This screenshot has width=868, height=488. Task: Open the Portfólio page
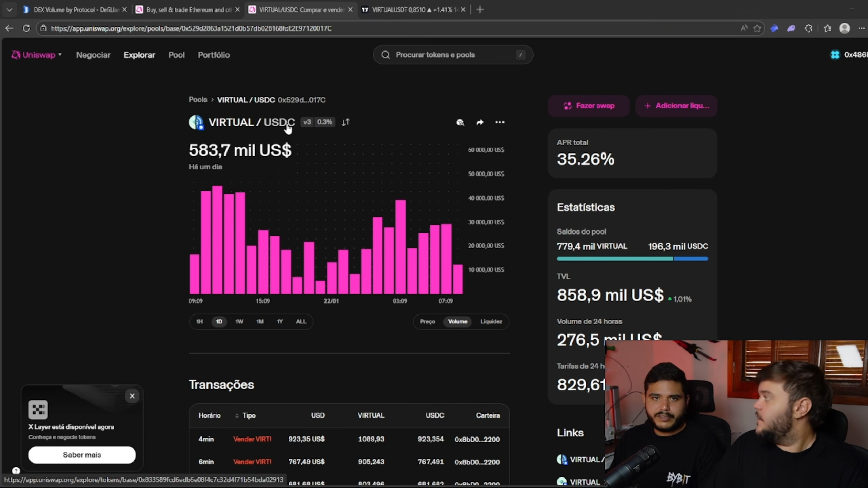(214, 55)
